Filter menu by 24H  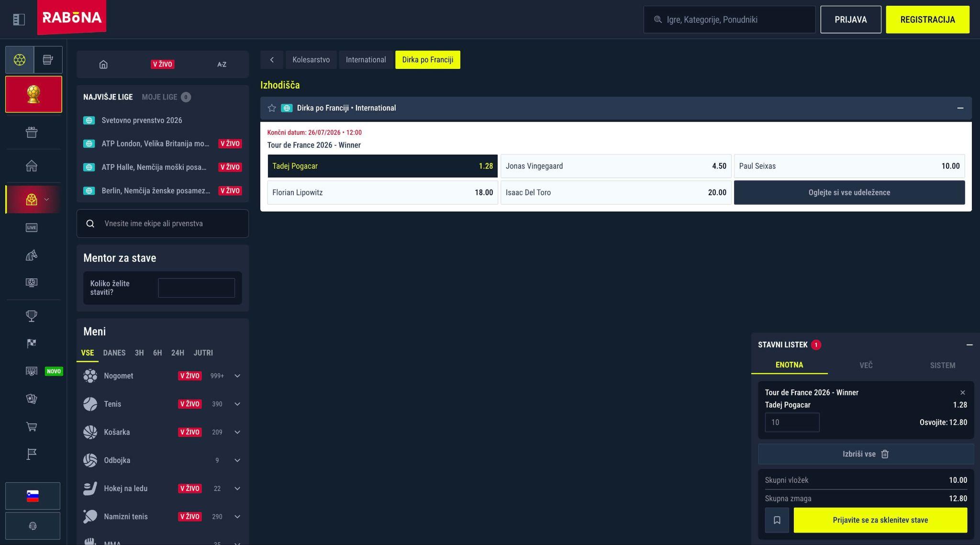[178, 353]
